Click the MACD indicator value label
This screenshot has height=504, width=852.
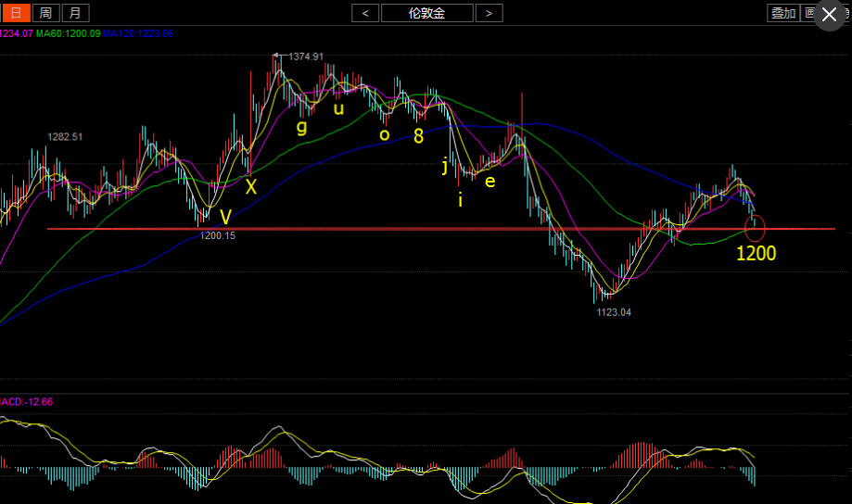click(28, 402)
